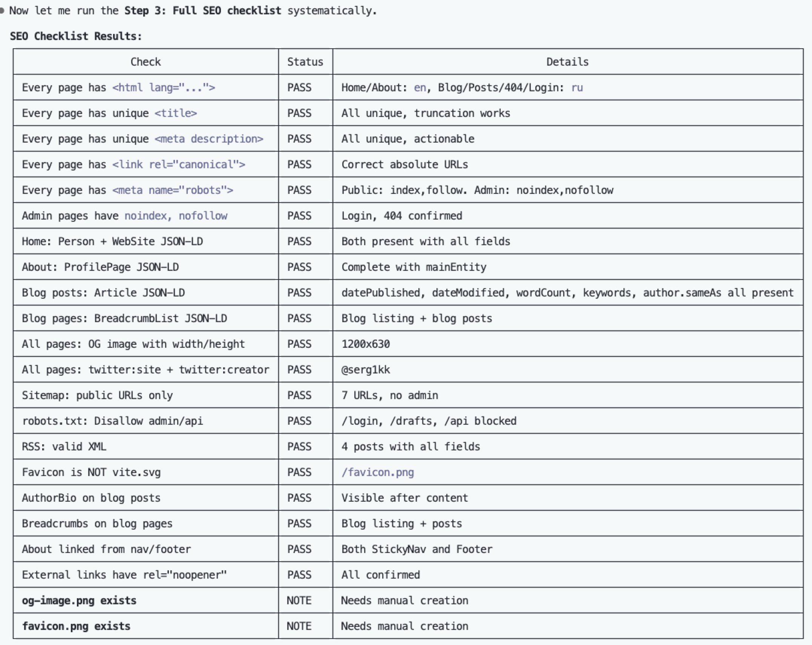Click the canonical link code snippet
Image resolution: width=812 pixels, height=645 pixels.
pyautogui.click(x=179, y=164)
